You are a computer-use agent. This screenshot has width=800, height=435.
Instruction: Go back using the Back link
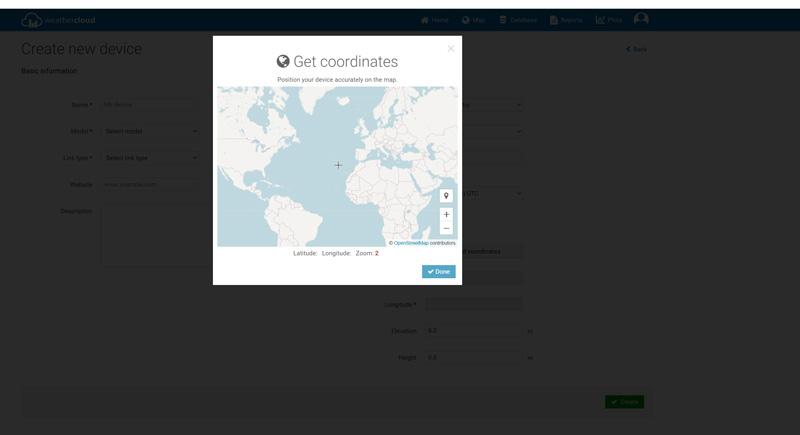pos(636,49)
